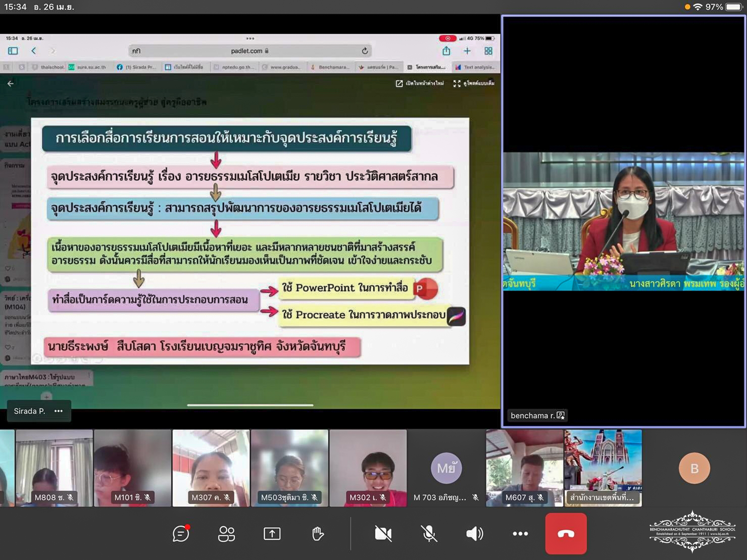Select the M607 participant thumbnail

(x=524, y=468)
